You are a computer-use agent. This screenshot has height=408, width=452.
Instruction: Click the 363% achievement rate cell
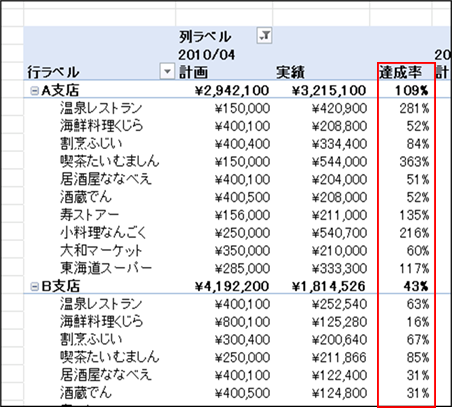click(414, 162)
